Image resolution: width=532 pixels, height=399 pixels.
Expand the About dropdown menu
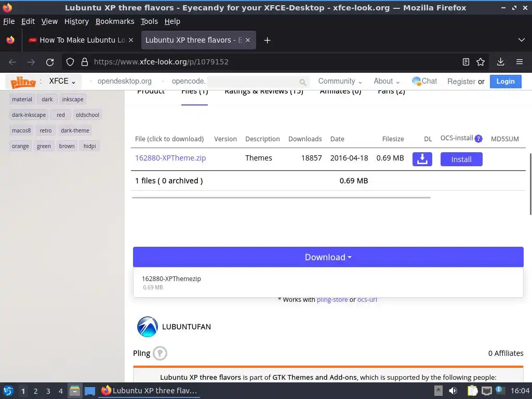[387, 82]
